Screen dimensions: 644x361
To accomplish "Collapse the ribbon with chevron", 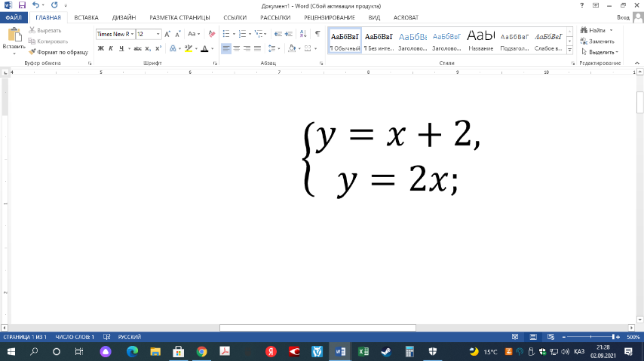I will pos(637,63).
